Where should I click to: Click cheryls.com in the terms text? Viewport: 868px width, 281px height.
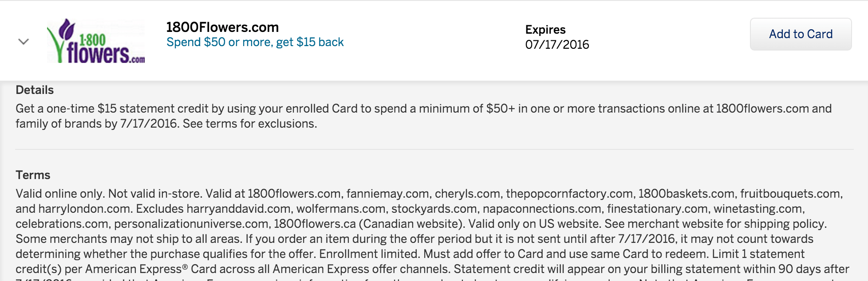pos(467,194)
